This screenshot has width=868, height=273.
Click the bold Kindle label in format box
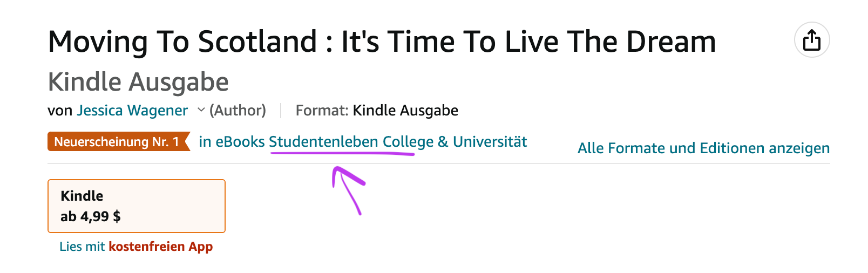pos(82,196)
